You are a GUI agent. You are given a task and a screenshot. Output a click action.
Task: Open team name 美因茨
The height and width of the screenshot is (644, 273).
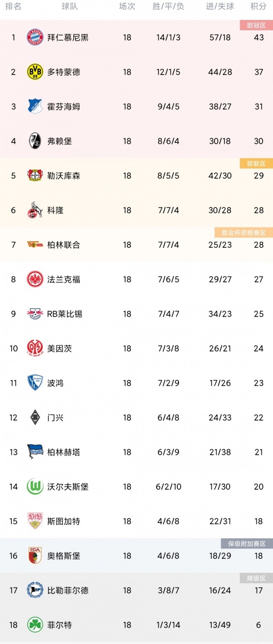pyautogui.click(x=60, y=349)
